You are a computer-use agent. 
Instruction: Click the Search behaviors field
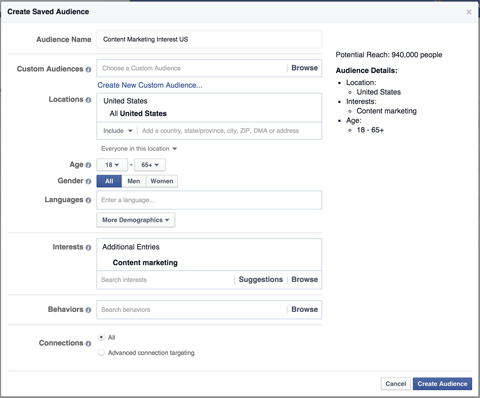(x=192, y=310)
